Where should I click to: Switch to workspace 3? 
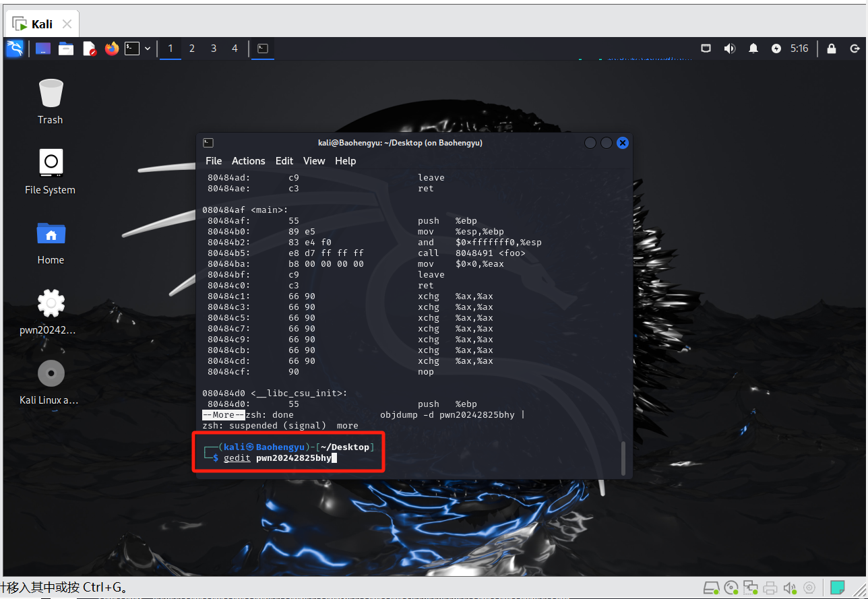click(x=214, y=49)
